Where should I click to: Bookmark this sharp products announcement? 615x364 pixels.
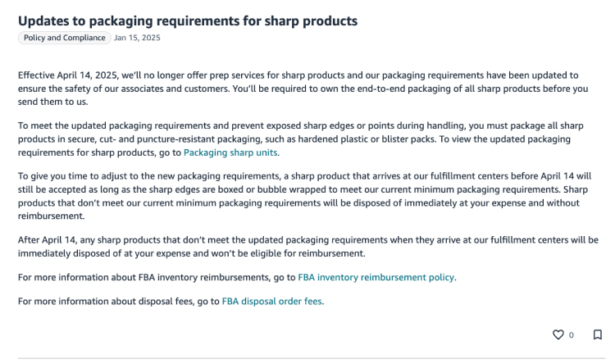[x=598, y=334]
